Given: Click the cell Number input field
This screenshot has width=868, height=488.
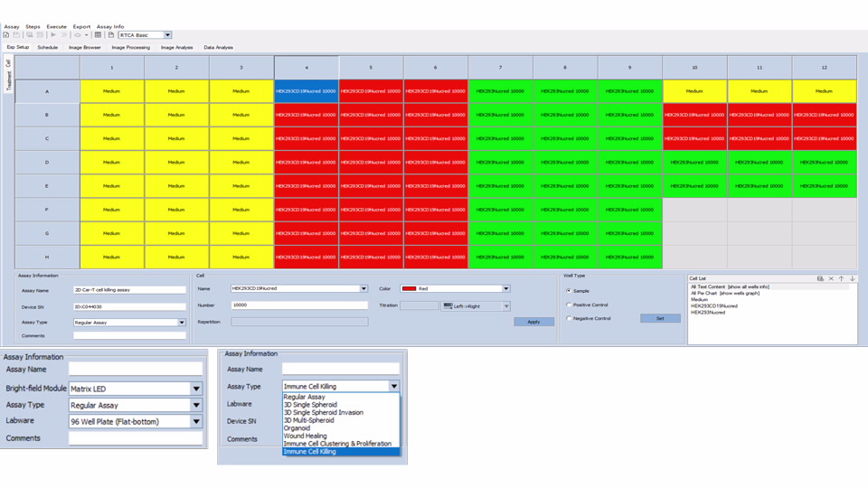Looking at the screenshot, I should pos(299,305).
